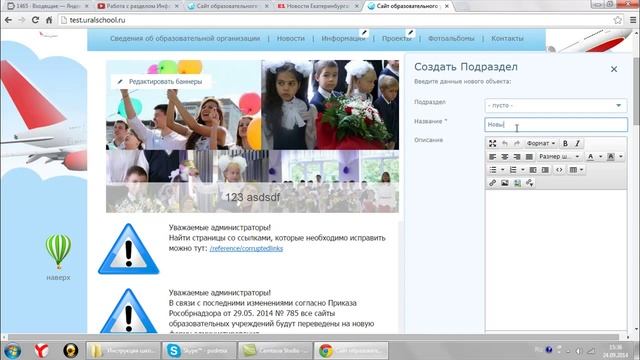Expand the background color arrow
The width and height of the screenshot is (640, 360).
pos(621,157)
